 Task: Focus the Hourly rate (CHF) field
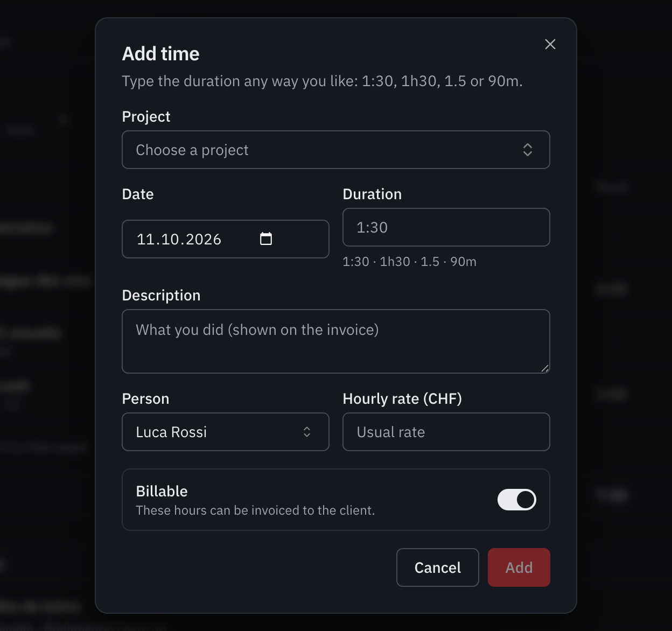coord(446,432)
